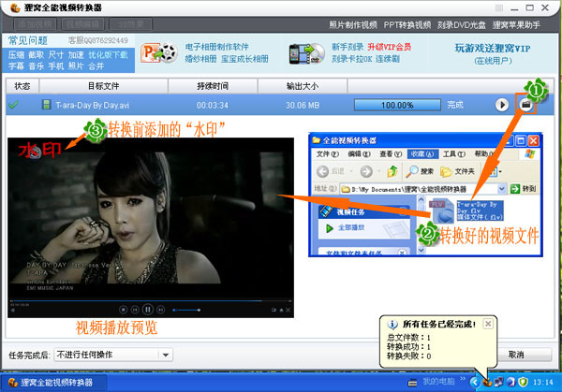Open the File menu in Explorer window
This screenshot has width=562, height=392.
(327, 154)
